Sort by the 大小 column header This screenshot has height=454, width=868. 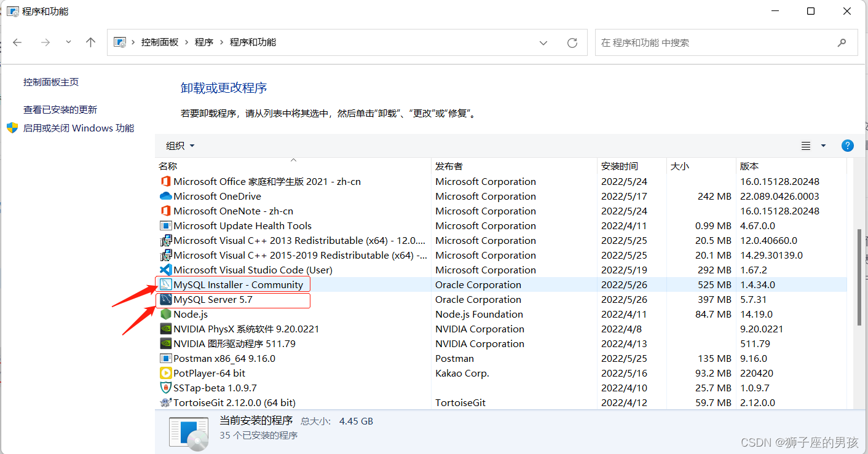click(x=680, y=166)
